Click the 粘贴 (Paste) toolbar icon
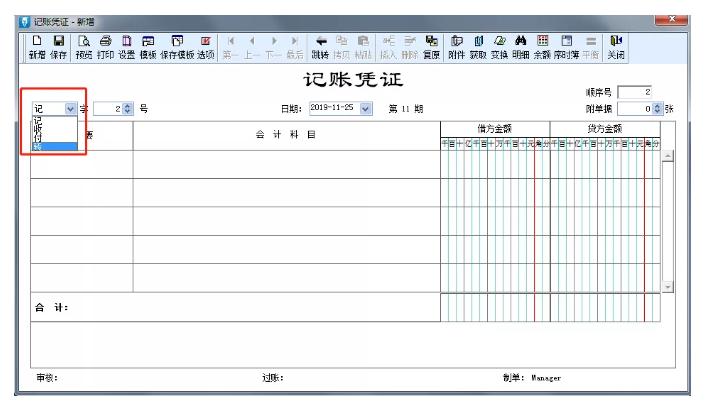The image size is (706, 407). 363,47
